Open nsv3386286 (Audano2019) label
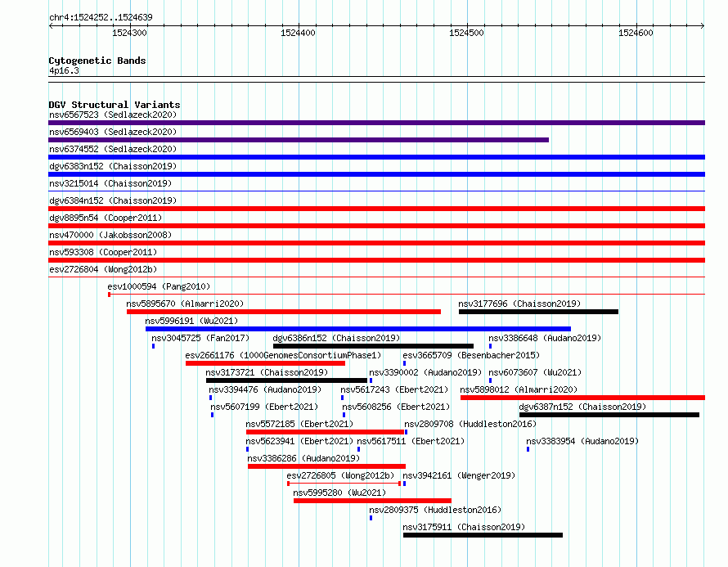Viewport: 728px width, 567px height. point(303,458)
